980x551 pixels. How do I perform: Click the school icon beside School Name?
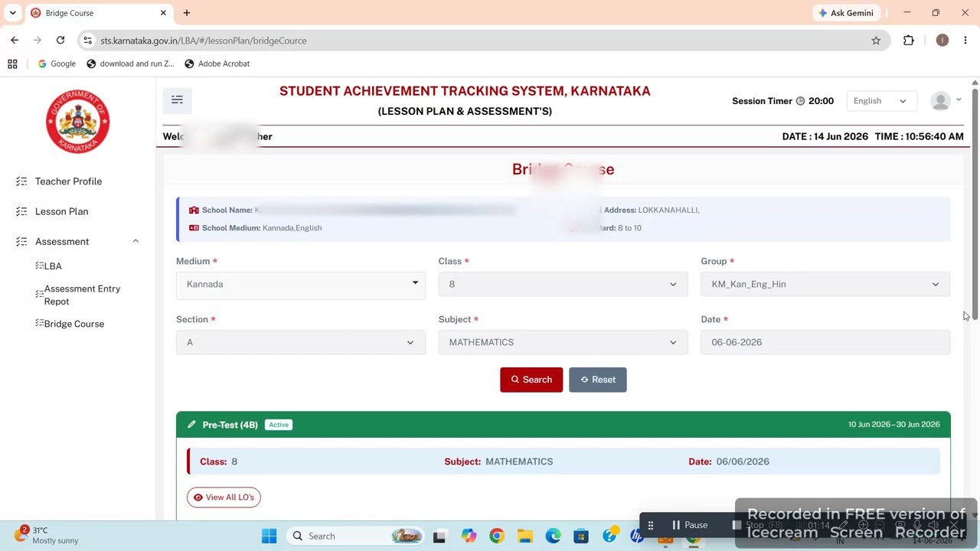(x=194, y=210)
